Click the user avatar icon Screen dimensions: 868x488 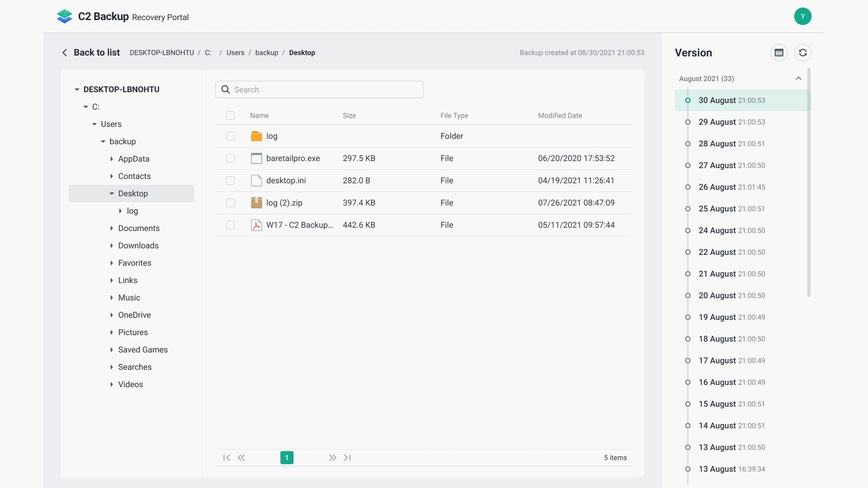(x=803, y=16)
